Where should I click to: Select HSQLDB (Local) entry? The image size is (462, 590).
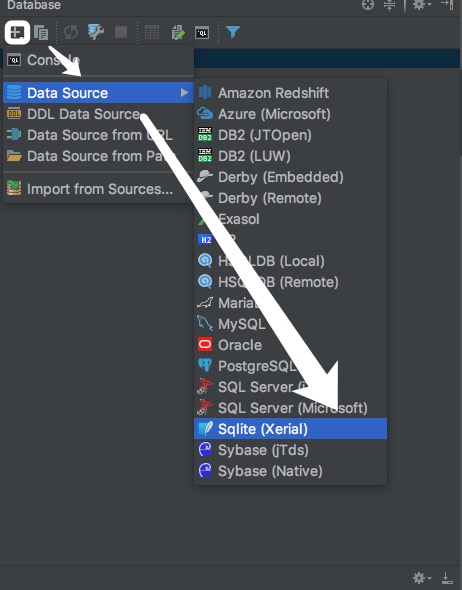(290, 261)
